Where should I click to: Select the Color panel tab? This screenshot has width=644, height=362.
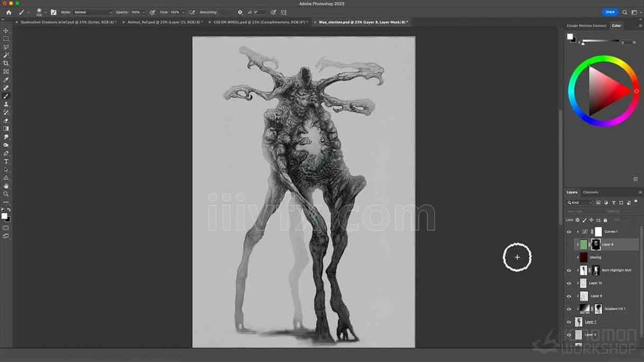(x=616, y=25)
